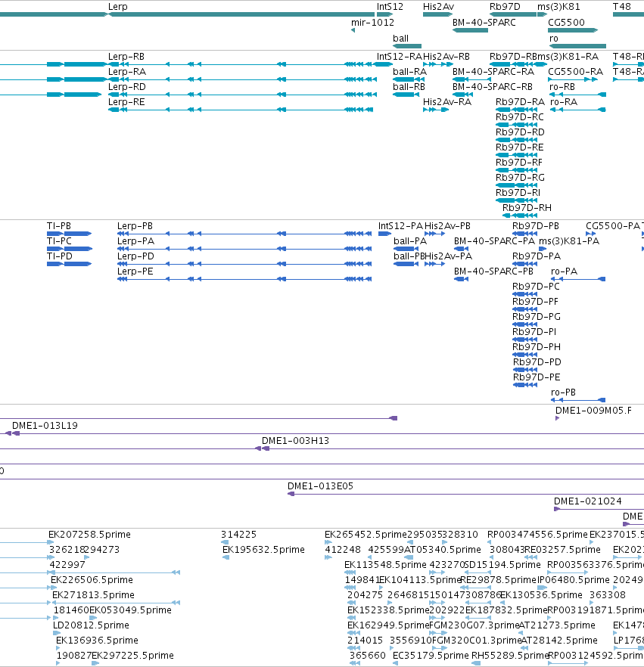Click the His2Av-RA transcript label
Image resolution: width=644 pixels, height=667 pixels.
pos(447,102)
